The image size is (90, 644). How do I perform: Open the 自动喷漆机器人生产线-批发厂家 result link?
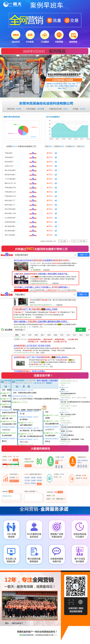32,346
